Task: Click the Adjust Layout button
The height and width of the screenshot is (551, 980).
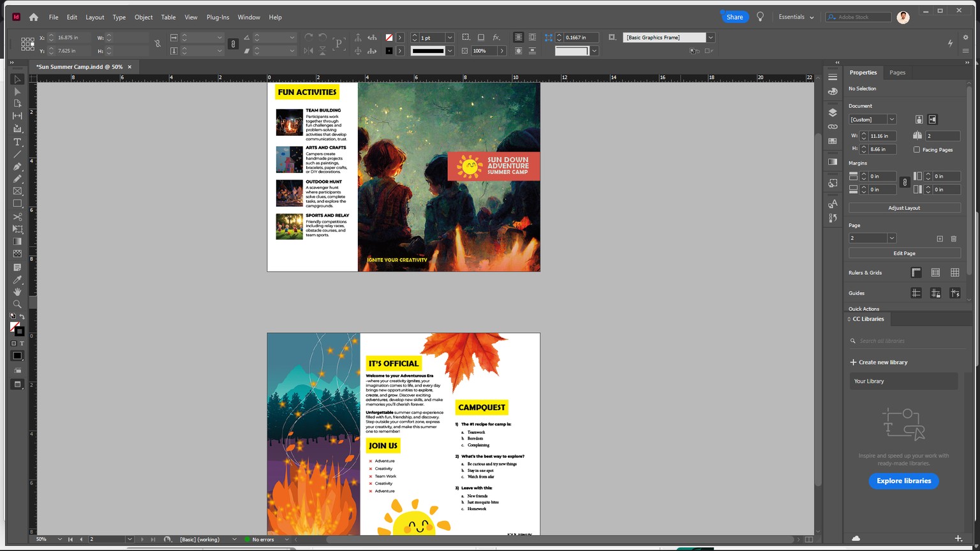Action: click(x=904, y=208)
